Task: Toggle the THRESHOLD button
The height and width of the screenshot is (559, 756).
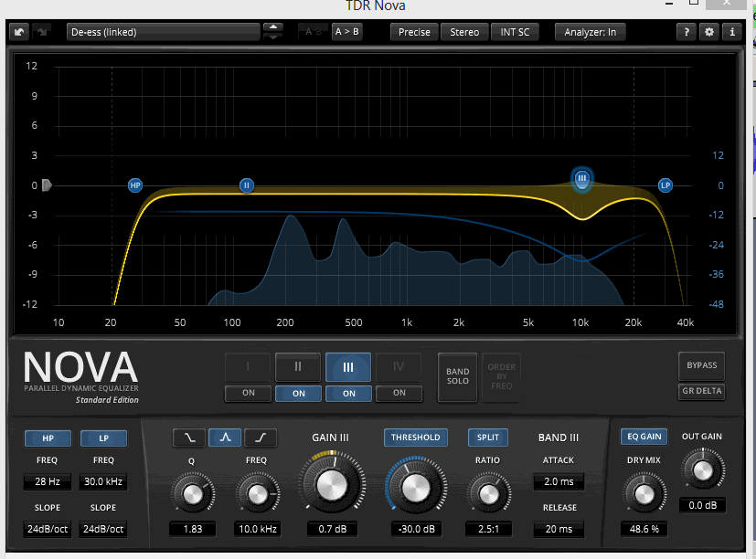Action: click(x=416, y=438)
